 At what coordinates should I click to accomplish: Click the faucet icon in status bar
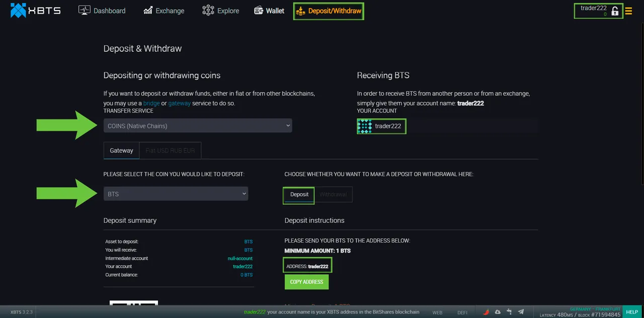pos(509,312)
